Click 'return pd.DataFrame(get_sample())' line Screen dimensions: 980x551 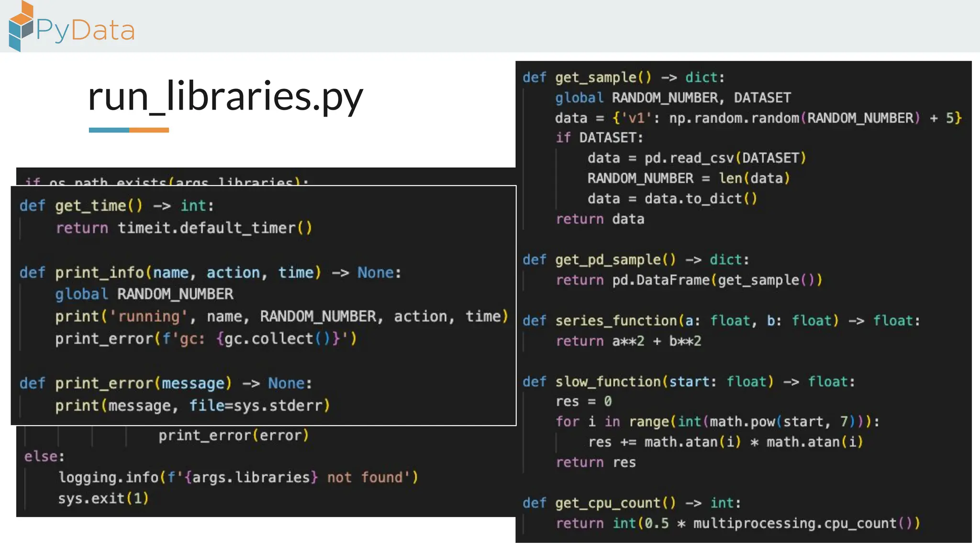pyautogui.click(x=689, y=280)
